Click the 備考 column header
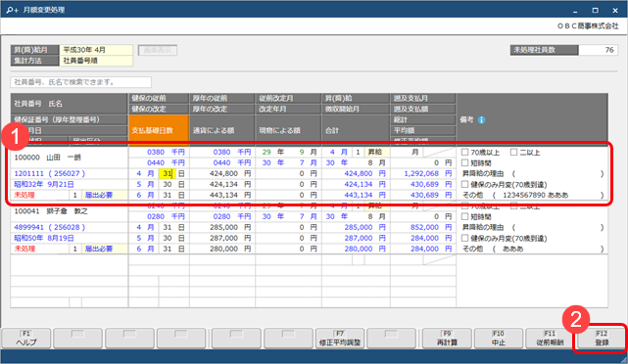 click(532, 119)
